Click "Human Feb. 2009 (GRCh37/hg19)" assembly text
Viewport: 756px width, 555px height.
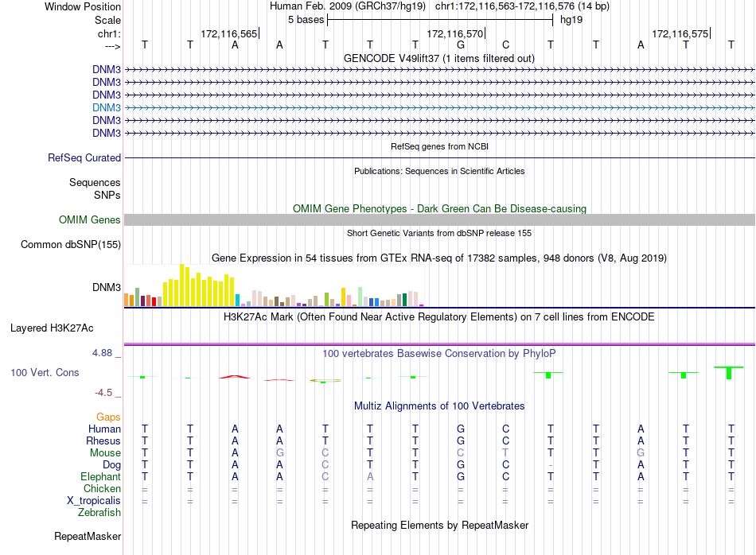pyautogui.click(x=348, y=6)
